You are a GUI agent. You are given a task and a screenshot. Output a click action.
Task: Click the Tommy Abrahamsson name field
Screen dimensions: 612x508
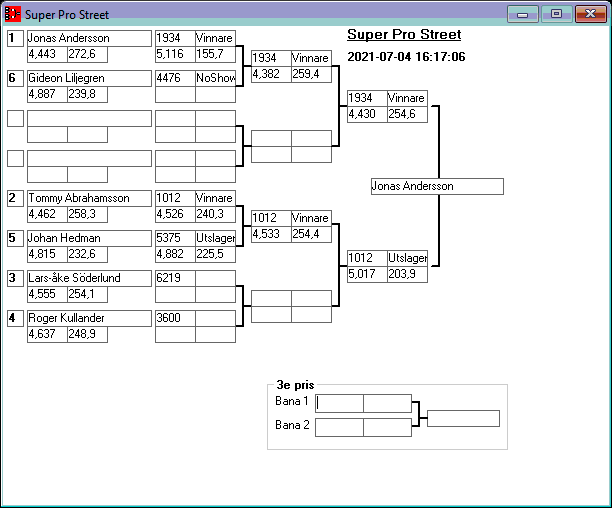pyautogui.click(x=89, y=198)
